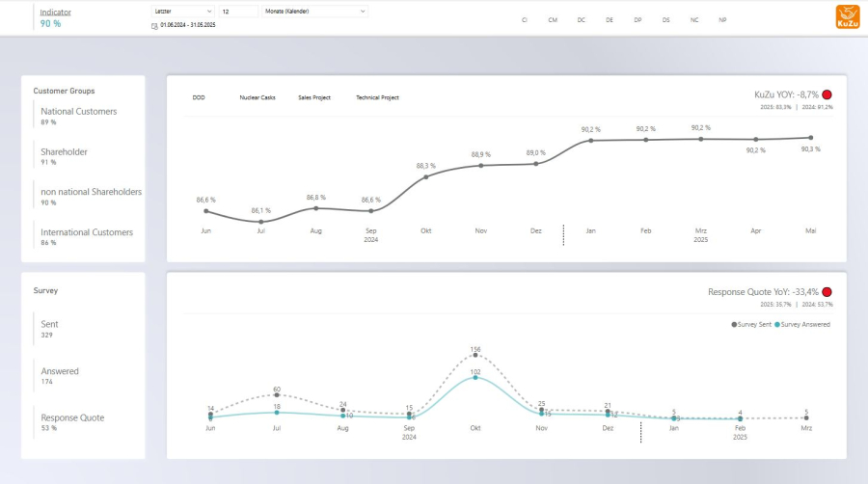Viewport: 868px width, 484px height.
Task: Click the Survey Sent legend marker
Action: click(x=735, y=324)
